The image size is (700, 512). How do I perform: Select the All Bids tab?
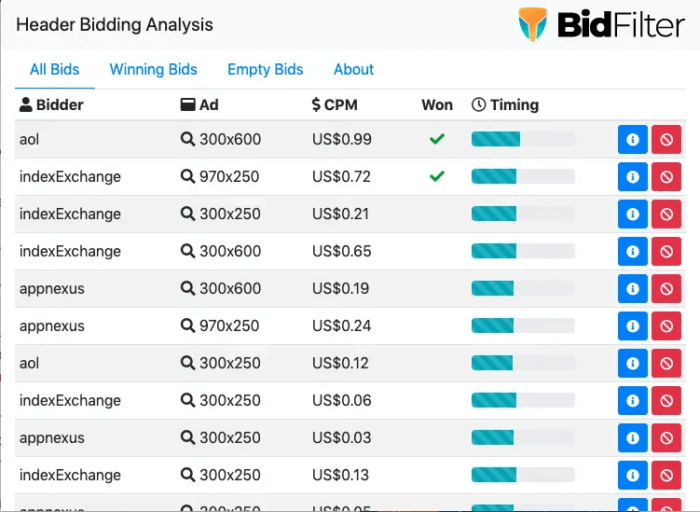(x=54, y=70)
